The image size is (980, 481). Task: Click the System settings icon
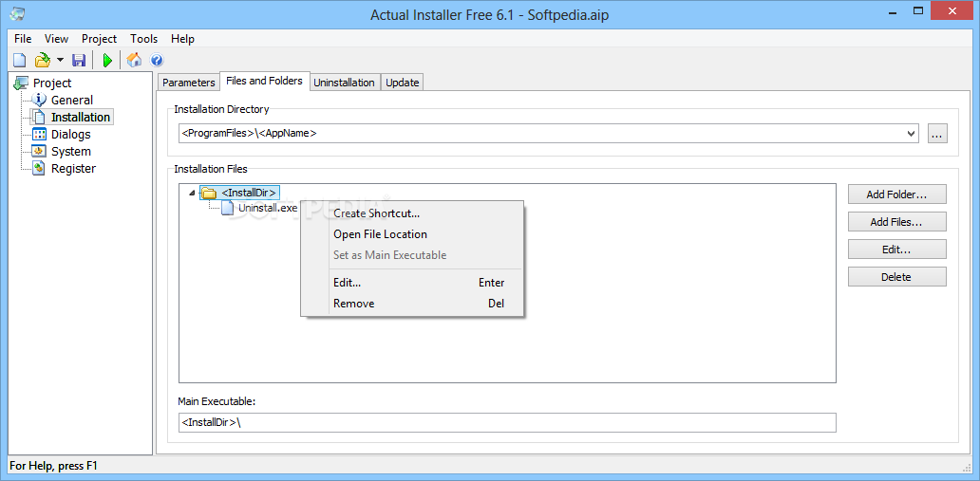39,151
